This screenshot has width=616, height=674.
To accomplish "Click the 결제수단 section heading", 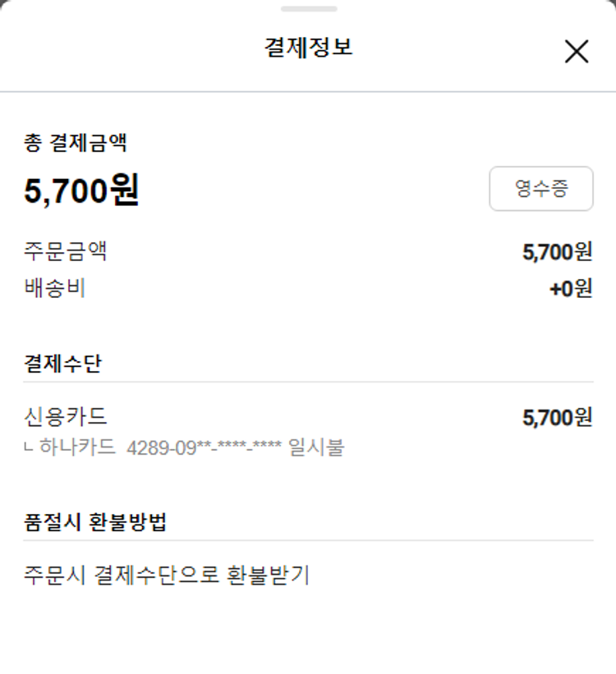I will pyautogui.click(x=62, y=364).
